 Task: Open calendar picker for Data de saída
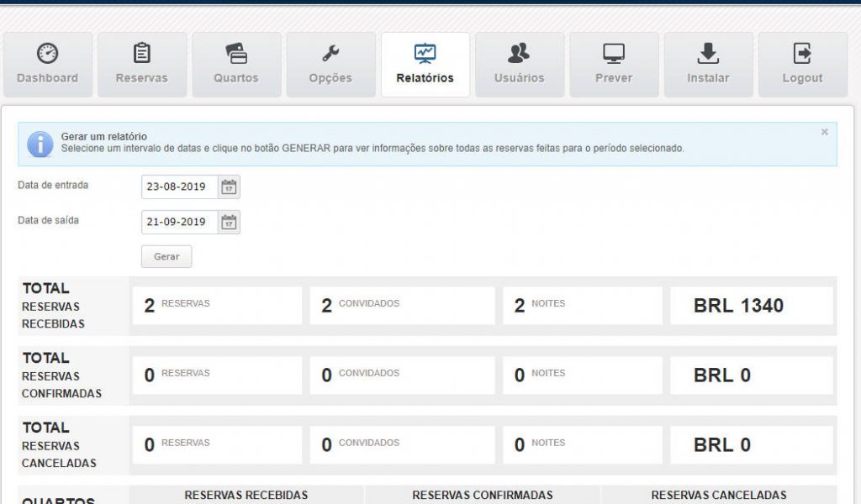click(229, 223)
